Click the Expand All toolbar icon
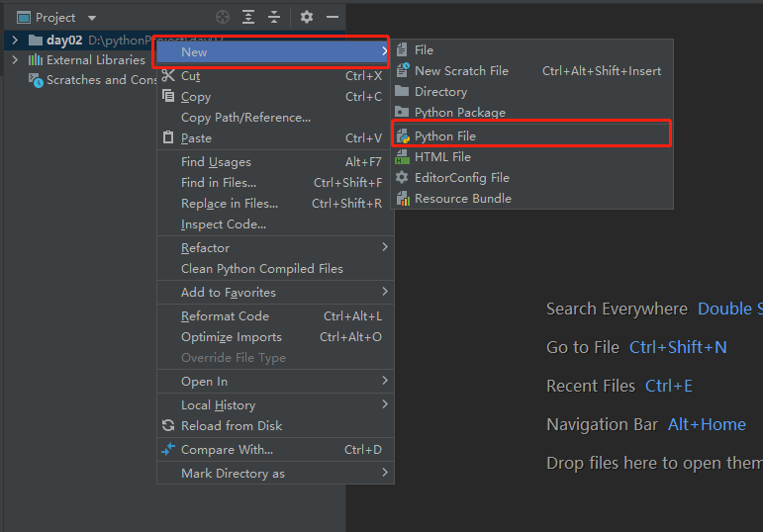 pyautogui.click(x=248, y=17)
